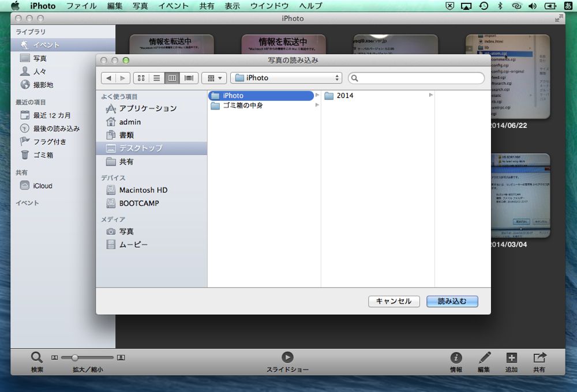Screen dimensions: 577x392
Task: Open the イベント menu in menu bar
Action: tap(173, 6)
